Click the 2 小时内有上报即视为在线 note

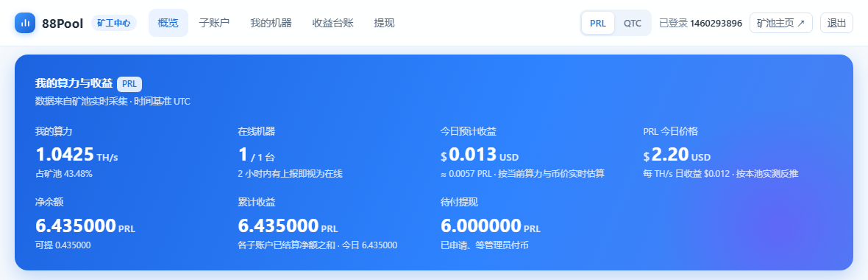[x=290, y=174]
